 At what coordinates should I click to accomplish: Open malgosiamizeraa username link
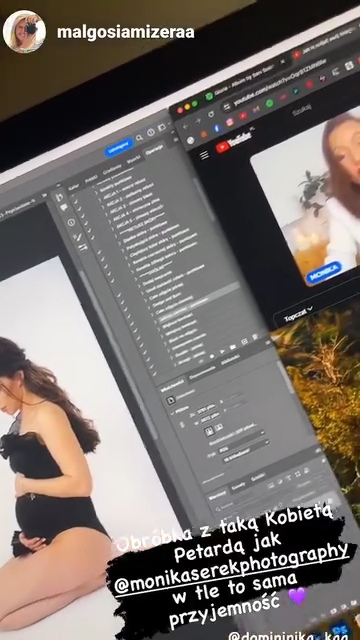click(125, 33)
